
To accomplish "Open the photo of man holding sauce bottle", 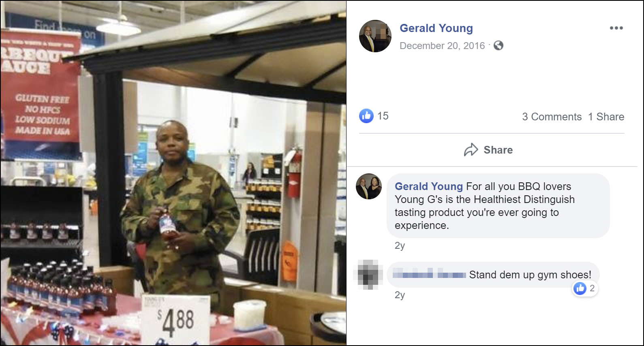I will [173, 173].
